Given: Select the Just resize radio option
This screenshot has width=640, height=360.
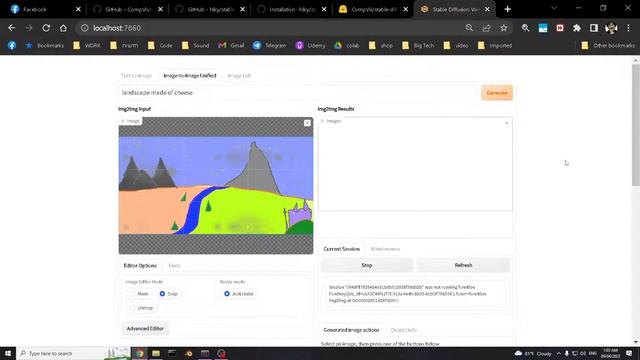Looking at the screenshot, I should pyautogui.click(x=227, y=293).
